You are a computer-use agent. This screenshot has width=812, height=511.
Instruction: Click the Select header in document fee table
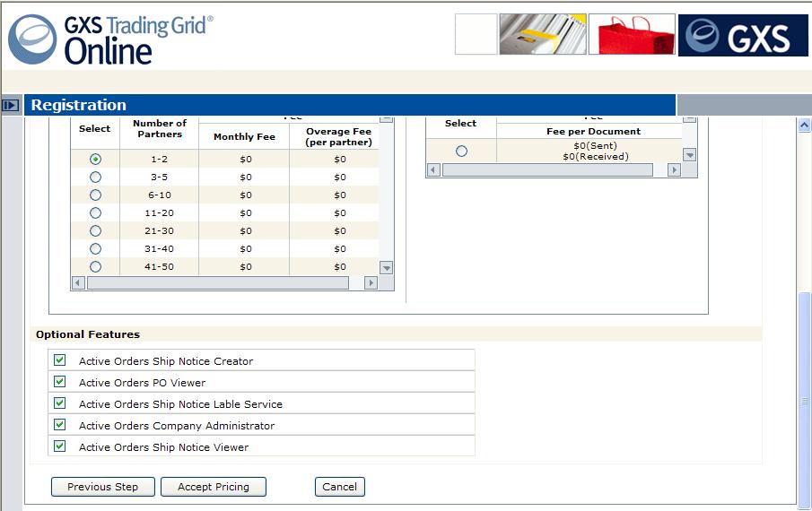pyautogui.click(x=460, y=124)
